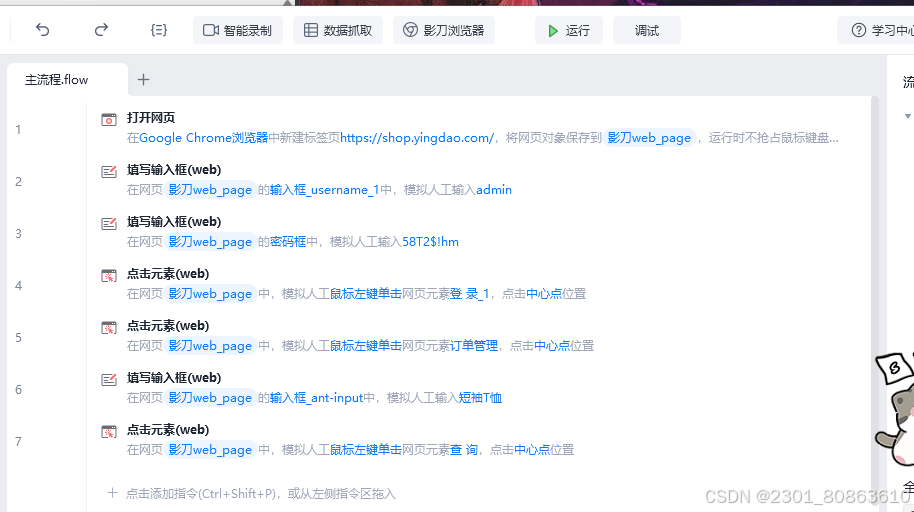The image size is (914, 512).
Task: Click the 打开网页 command title
Action: [151, 118]
